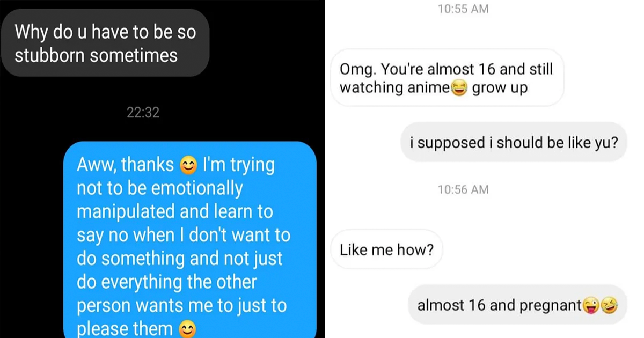
Task: Select the 'Like me how?' message bubble
Action: (x=386, y=249)
